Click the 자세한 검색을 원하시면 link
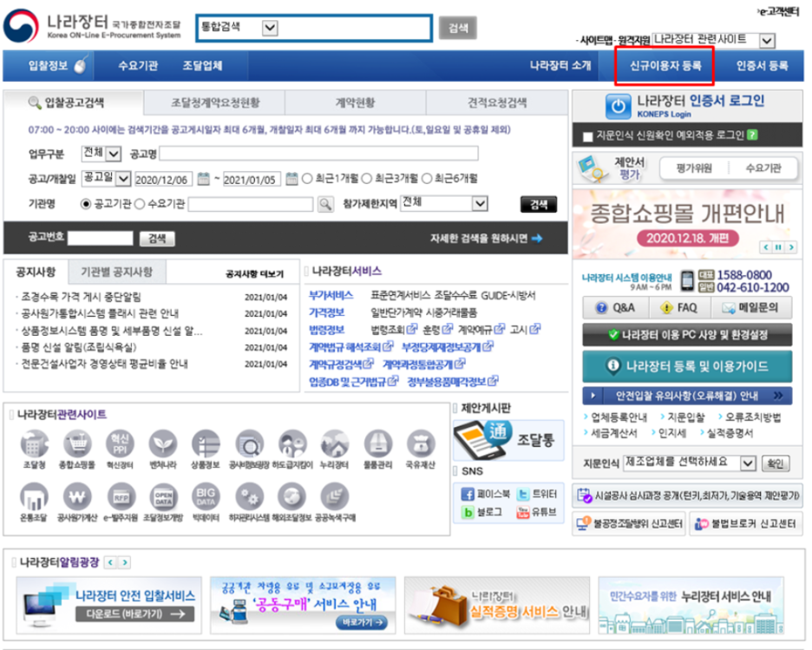812x650 pixels. (486, 239)
